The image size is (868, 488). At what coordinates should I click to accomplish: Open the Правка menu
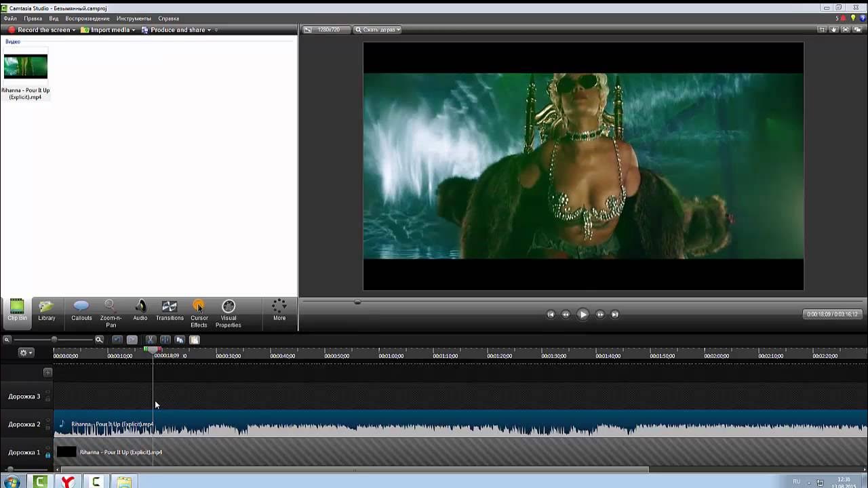[33, 18]
